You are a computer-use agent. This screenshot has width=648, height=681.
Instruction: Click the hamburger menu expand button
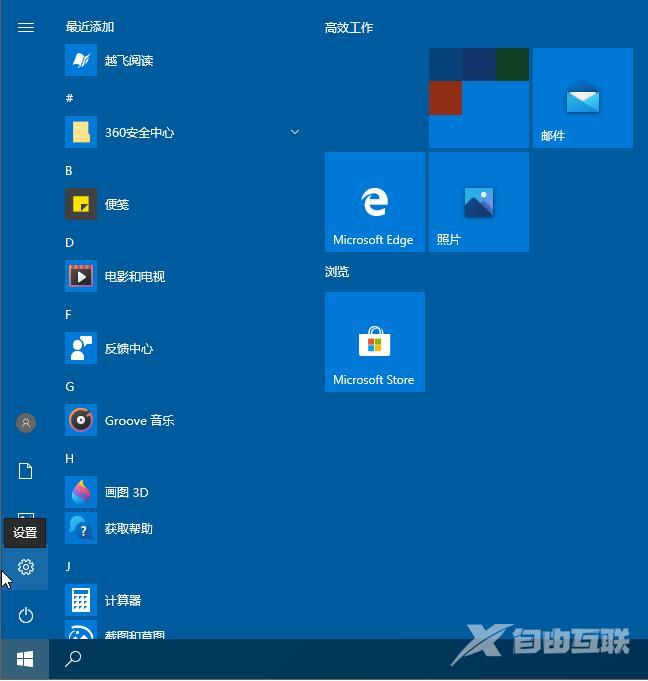click(26, 27)
